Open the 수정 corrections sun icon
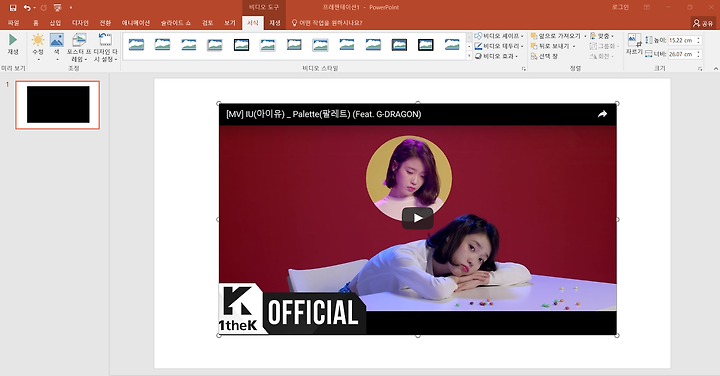Viewport: 720px width, 376px height. click(38, 40)
